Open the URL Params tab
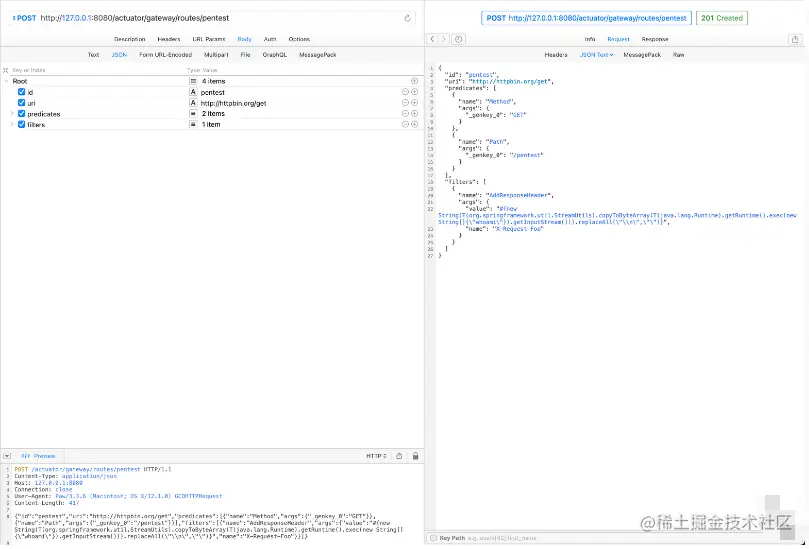Image resolution: width=809 pixels, height=549 pixels. coord(208,39)
